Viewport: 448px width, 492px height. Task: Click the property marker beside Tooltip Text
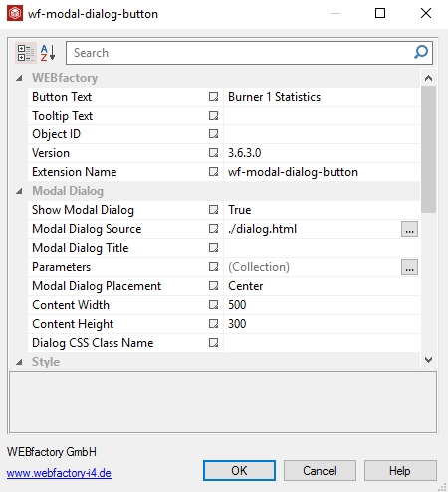coord(213,116)
